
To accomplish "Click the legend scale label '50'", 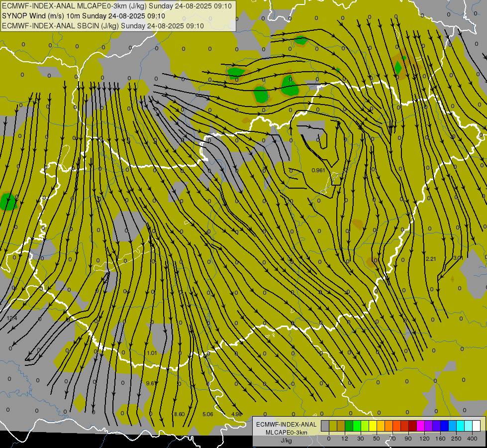I will [377, 439].
